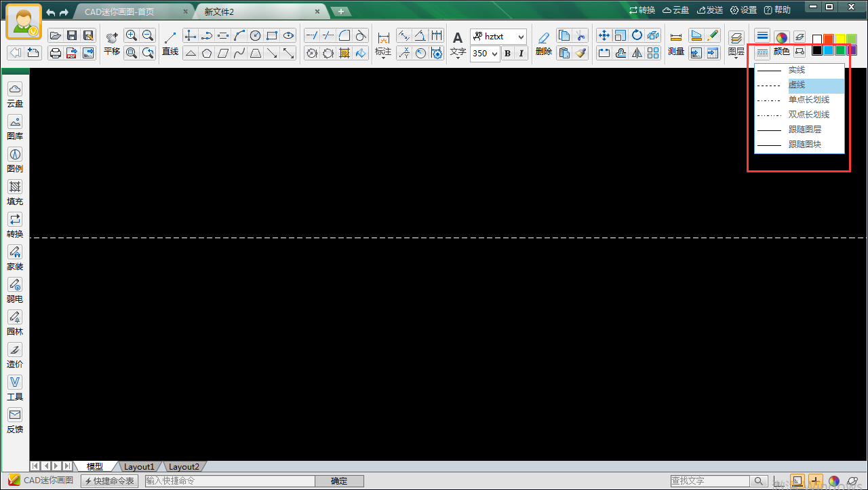Screen dimensions: 868x490
Task: Click the 测量 measure ruler tool
Action: click(676, 43)
